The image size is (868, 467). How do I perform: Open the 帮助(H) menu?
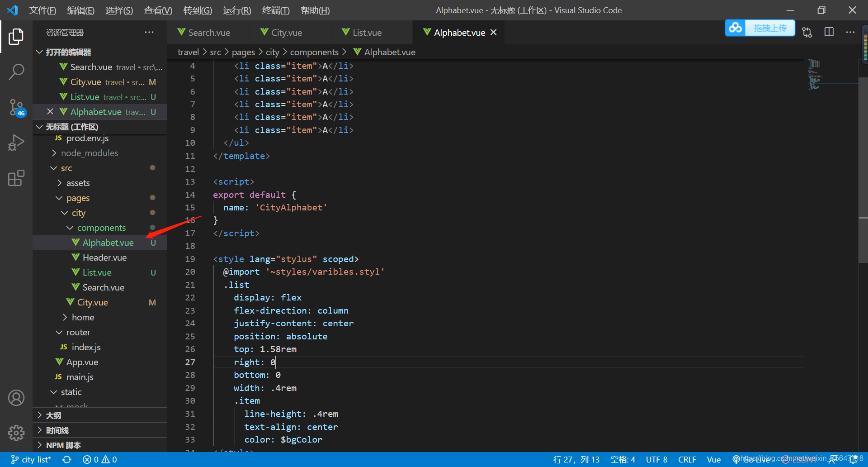pos(315,10)
